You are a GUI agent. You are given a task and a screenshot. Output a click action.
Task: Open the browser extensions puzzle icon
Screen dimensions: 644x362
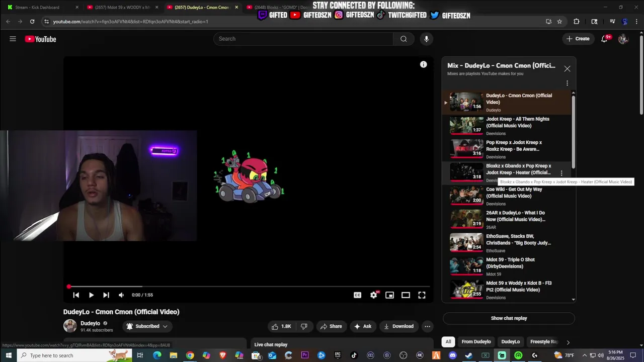pyautogui.click(x=577, y=22)
